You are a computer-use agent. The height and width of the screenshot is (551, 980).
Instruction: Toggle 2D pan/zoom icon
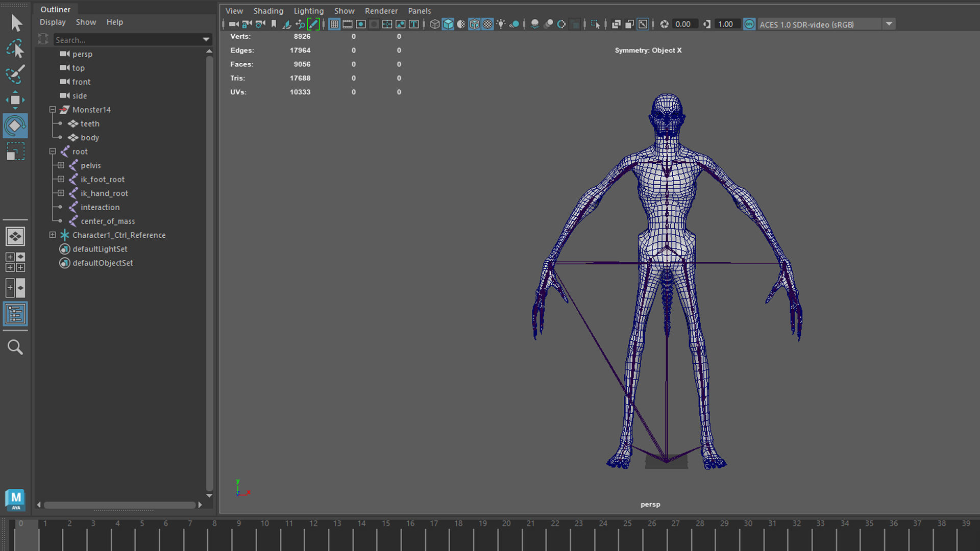point(300,24)
